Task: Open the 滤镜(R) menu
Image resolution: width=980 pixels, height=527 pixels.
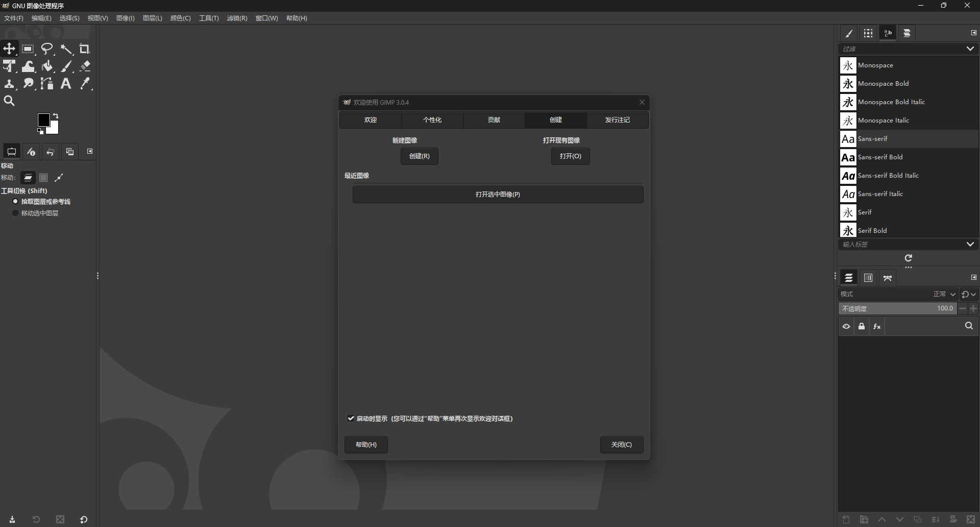Action: coord(237,18)
